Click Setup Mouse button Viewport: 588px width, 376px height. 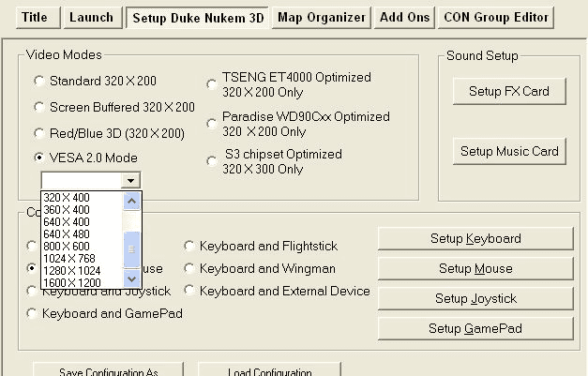pos(475,268)
